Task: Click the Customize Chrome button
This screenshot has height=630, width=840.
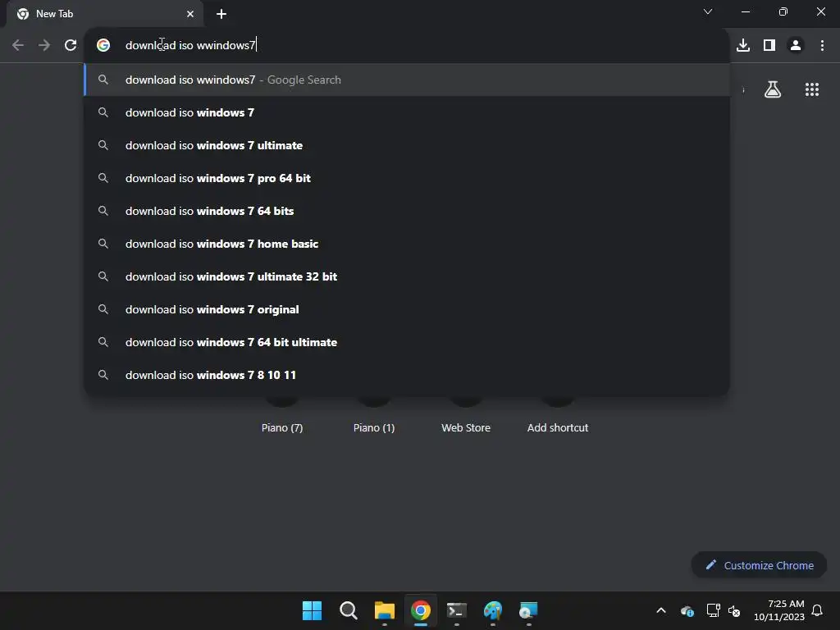Action: 759,565
